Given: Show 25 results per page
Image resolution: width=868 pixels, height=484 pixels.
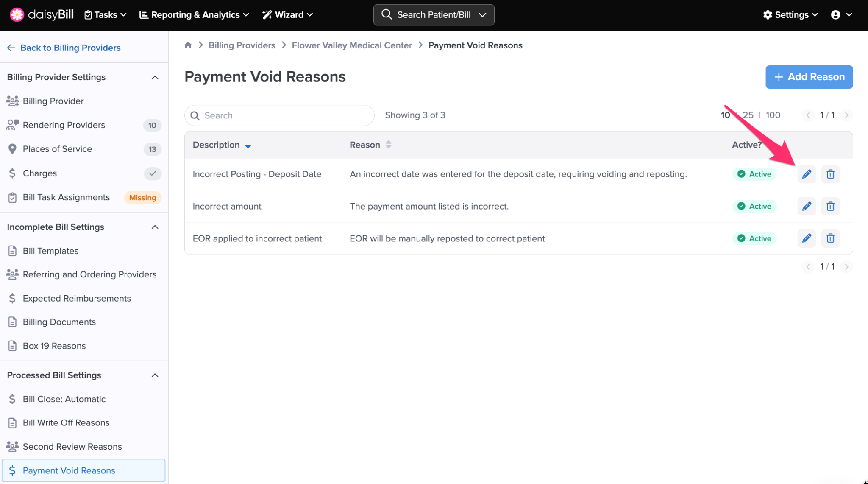Looking at the screenshot, I should pyautogui.click(x=748, y=115).
